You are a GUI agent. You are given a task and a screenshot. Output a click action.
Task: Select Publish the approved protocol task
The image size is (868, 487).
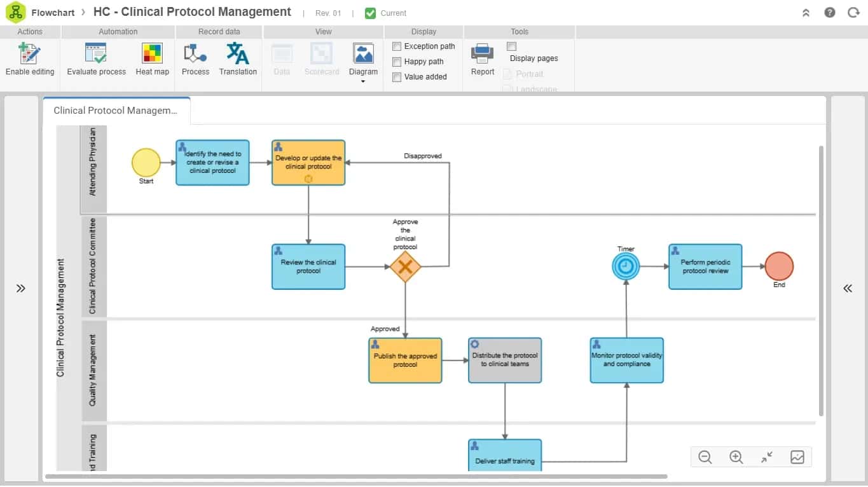(x=405, y=360)
